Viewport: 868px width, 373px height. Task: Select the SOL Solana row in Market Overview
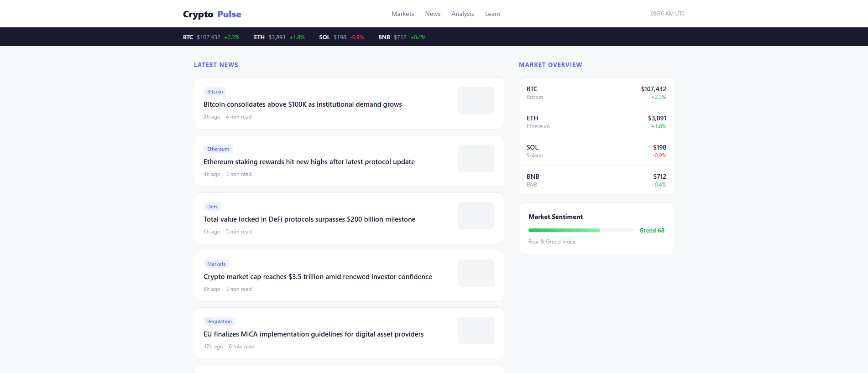pos(596,151)
